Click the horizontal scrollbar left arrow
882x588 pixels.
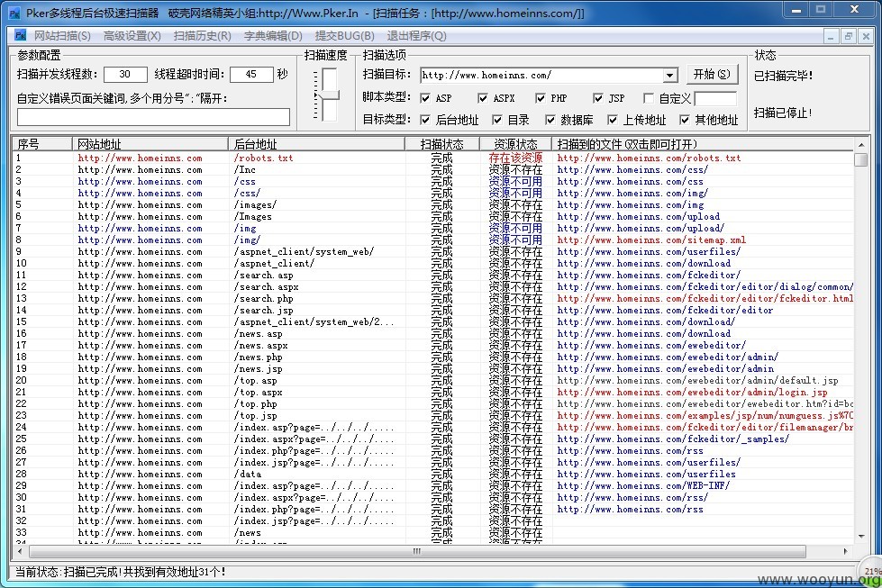coord(19,551)
